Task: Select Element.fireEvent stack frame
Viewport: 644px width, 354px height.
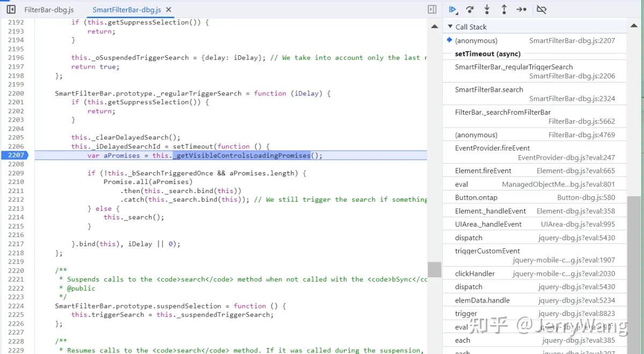Action: (x=535, y=171)
